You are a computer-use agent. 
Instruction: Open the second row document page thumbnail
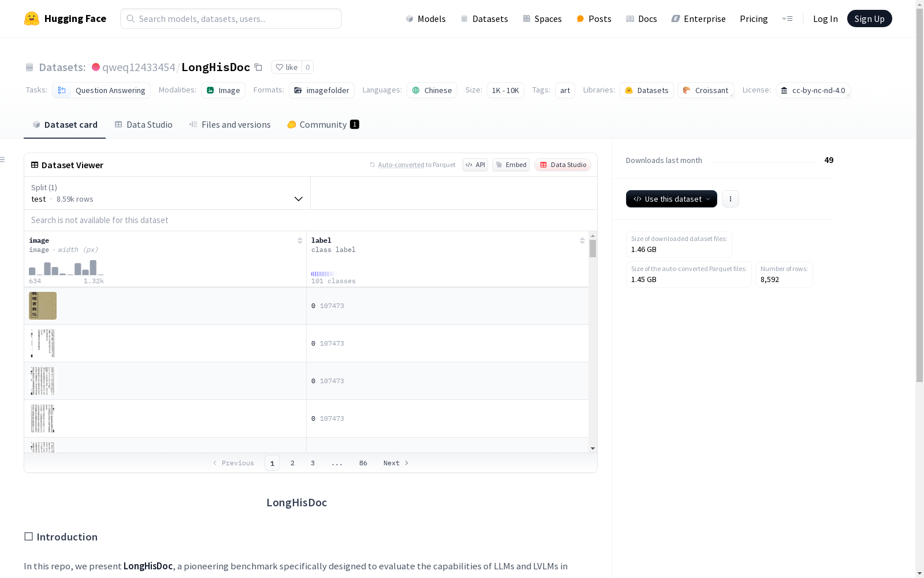43,343
